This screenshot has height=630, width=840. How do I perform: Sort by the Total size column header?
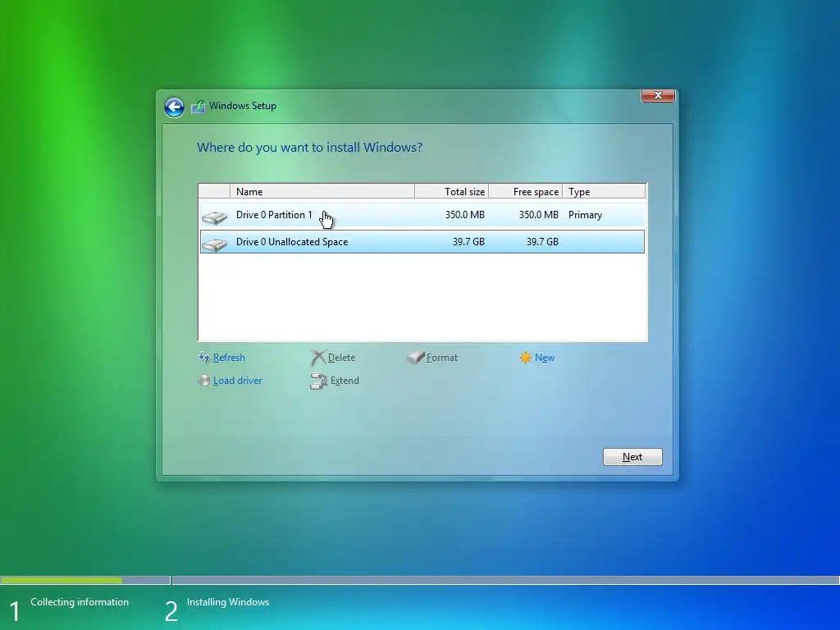(452, 191)
